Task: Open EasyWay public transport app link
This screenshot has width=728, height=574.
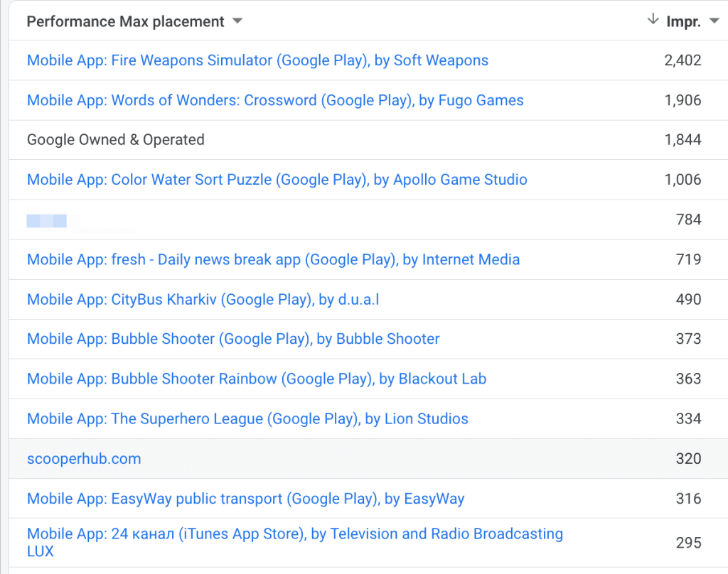Action: tap(245, 499)
